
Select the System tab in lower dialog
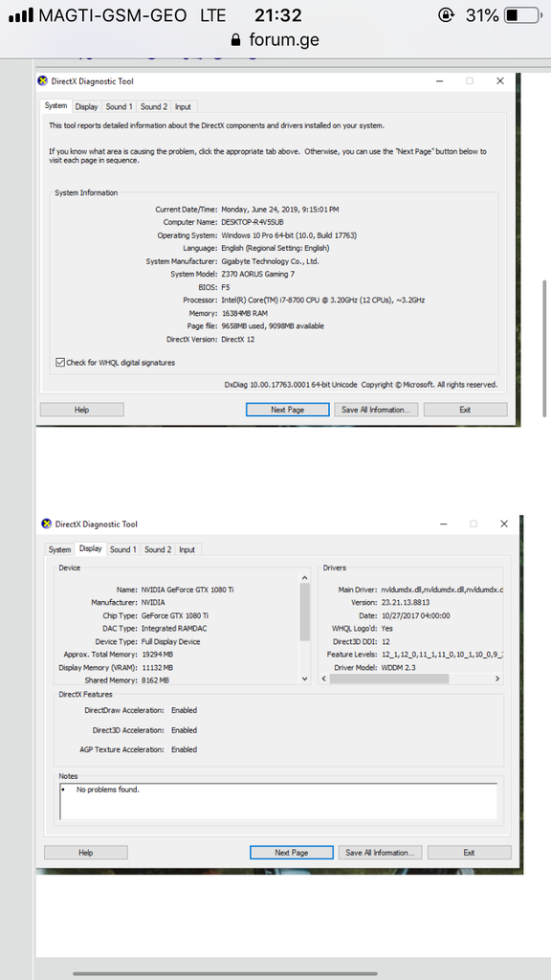tap(59, 550)
